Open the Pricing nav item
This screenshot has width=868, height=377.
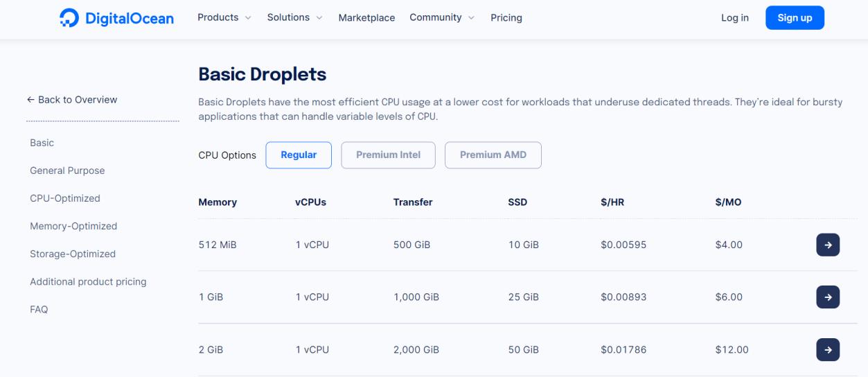tap(506, 18)
